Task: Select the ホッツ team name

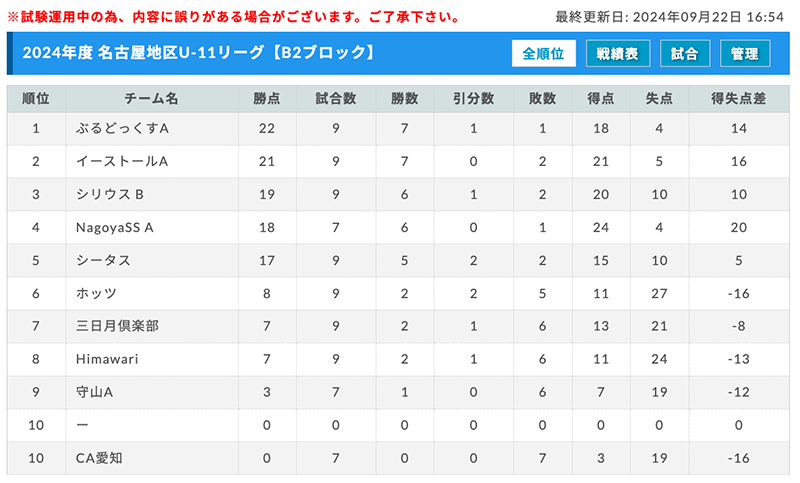Action: [96, 293]
